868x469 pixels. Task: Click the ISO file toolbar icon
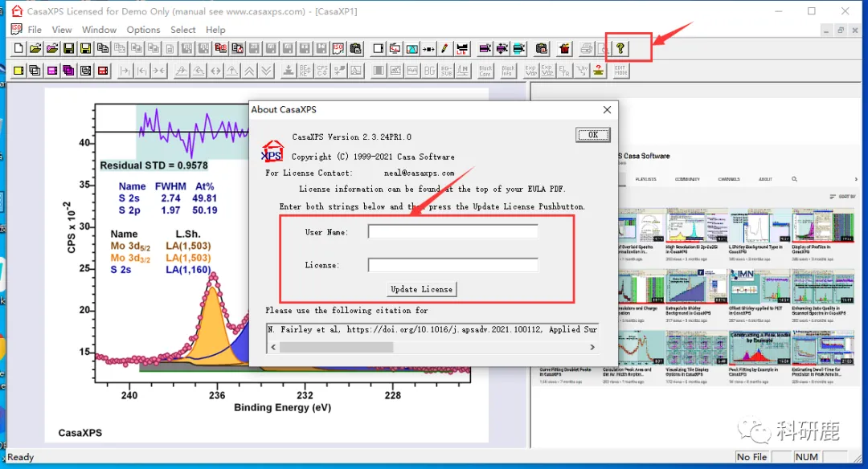[338, 49]
